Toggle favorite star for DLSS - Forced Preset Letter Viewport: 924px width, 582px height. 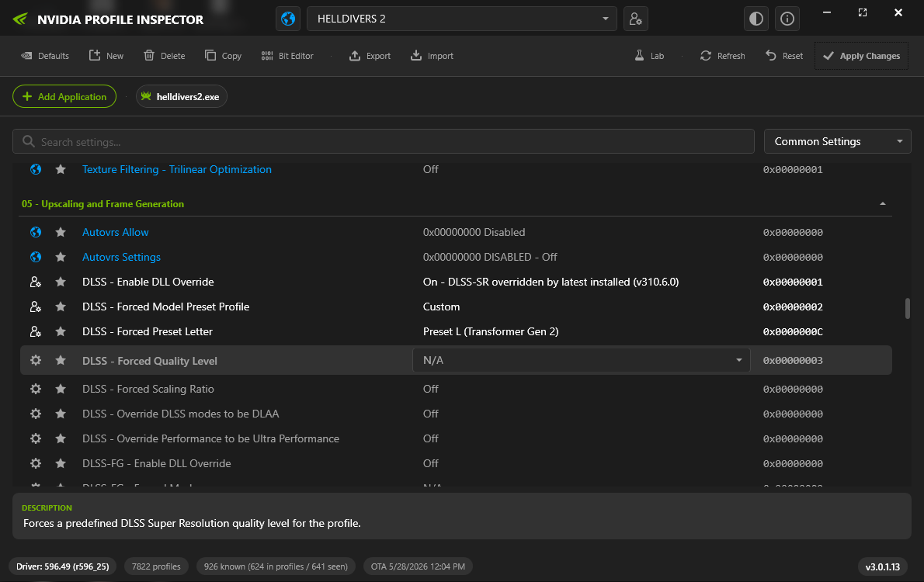(x=61, y=331)
